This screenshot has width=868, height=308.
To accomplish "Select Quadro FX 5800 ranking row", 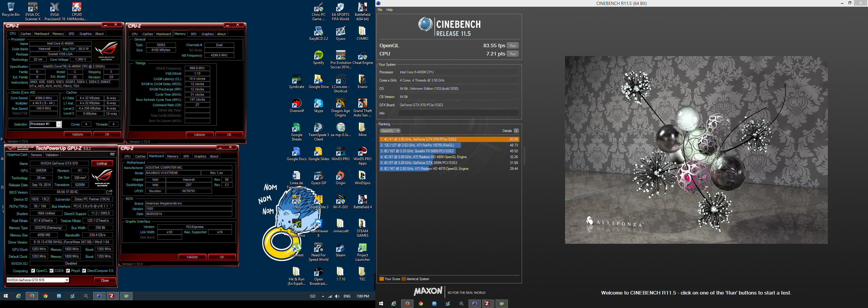I will (449, 151).
